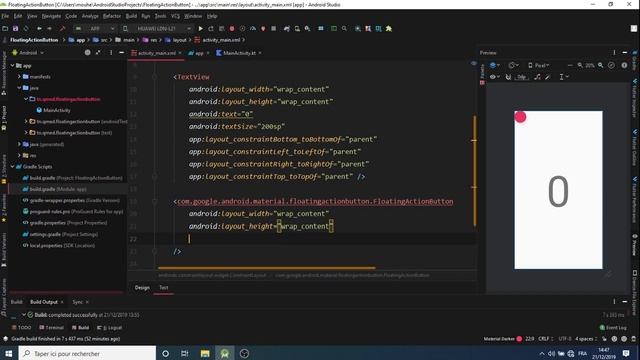The height and width of the screenshot is (360, 640).
Task: Click the Make Project hammer icon
Action: point(62,29)
